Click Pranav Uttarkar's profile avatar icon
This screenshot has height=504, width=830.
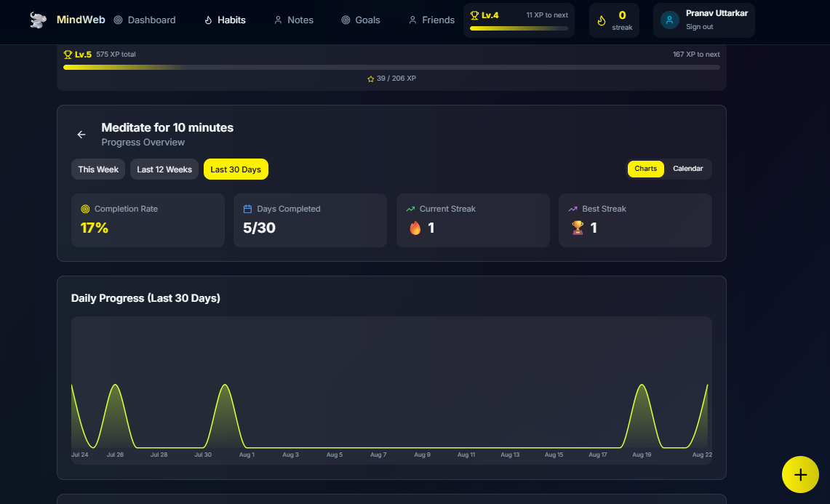[x=669, y=20]
